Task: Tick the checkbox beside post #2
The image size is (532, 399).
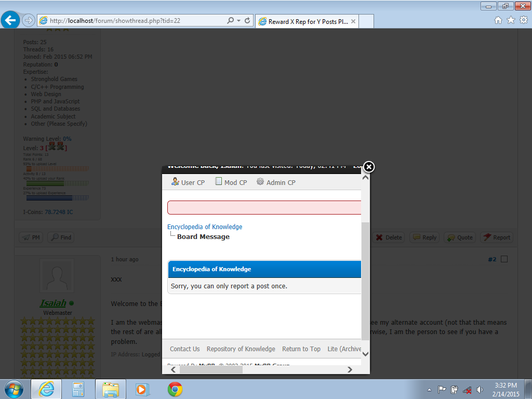Action: click(x=504, y=259)
